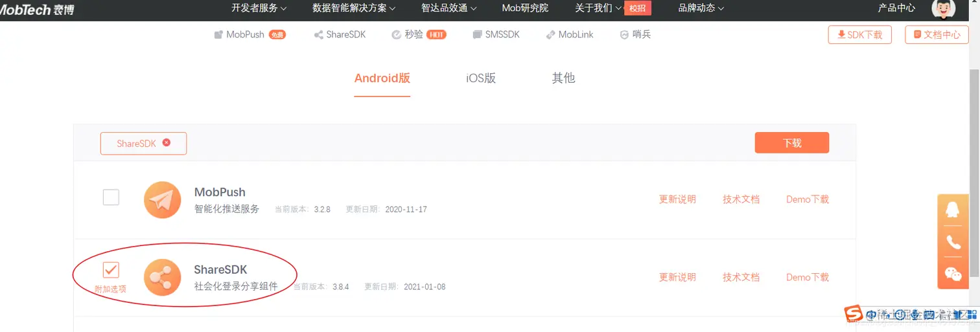This screenshot has width=980, height=332.
Task: Click the SDK下载 button
Action: pos(860,34)
